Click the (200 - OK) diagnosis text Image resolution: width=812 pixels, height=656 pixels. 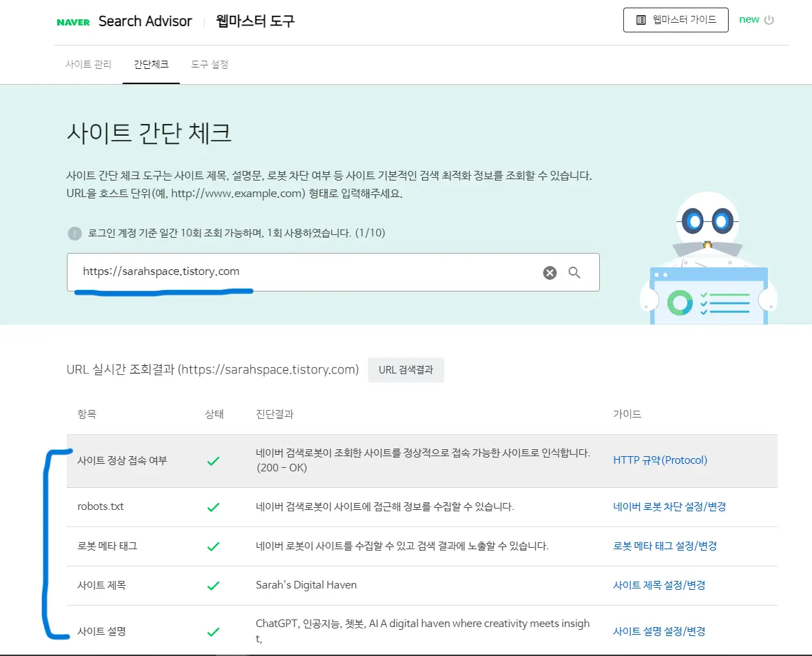tap(282, 467)
